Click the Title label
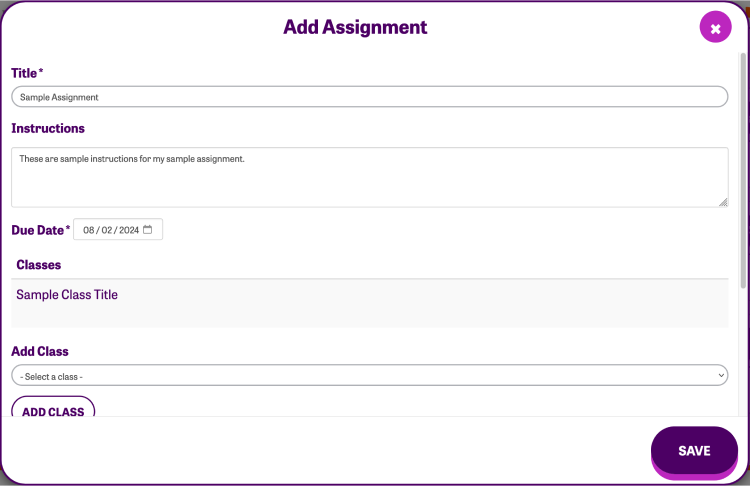The height and width of the screenshot is (486, 750). coord(27,73)
